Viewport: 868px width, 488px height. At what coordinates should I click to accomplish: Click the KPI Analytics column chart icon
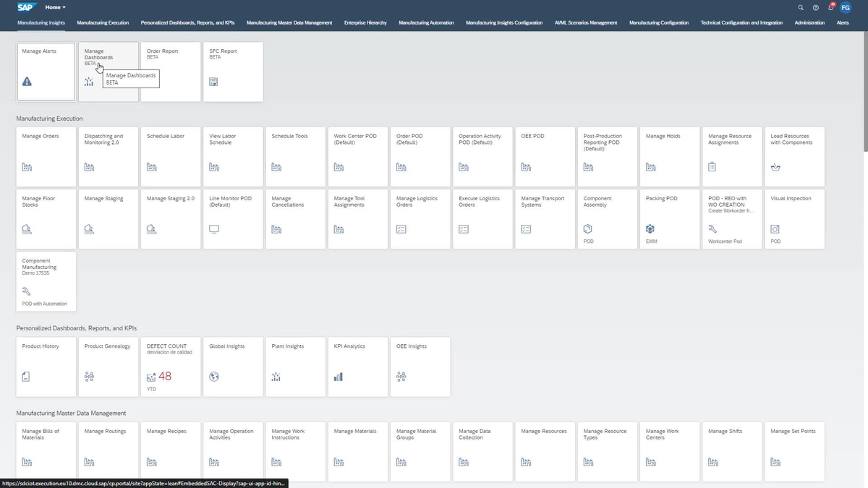tap(338, 376)
